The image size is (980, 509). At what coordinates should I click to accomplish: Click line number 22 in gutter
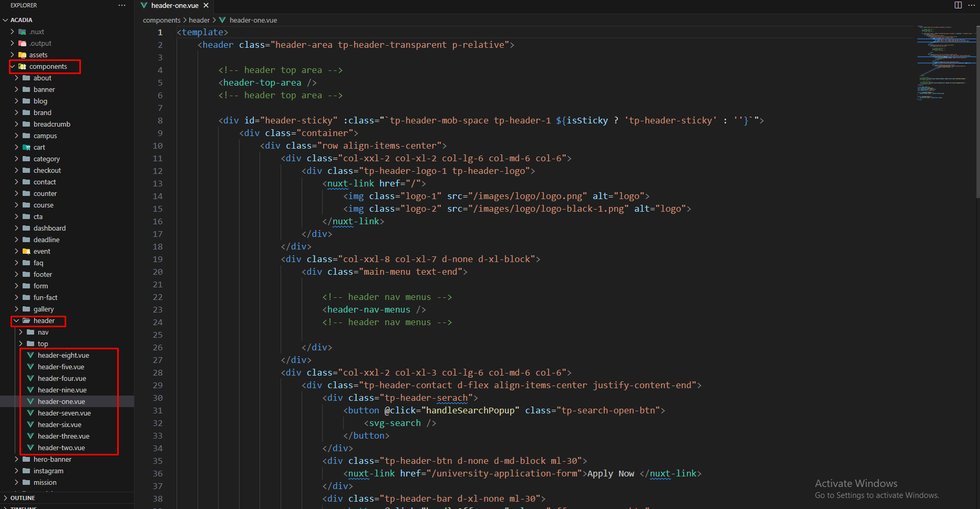point(158,297)
